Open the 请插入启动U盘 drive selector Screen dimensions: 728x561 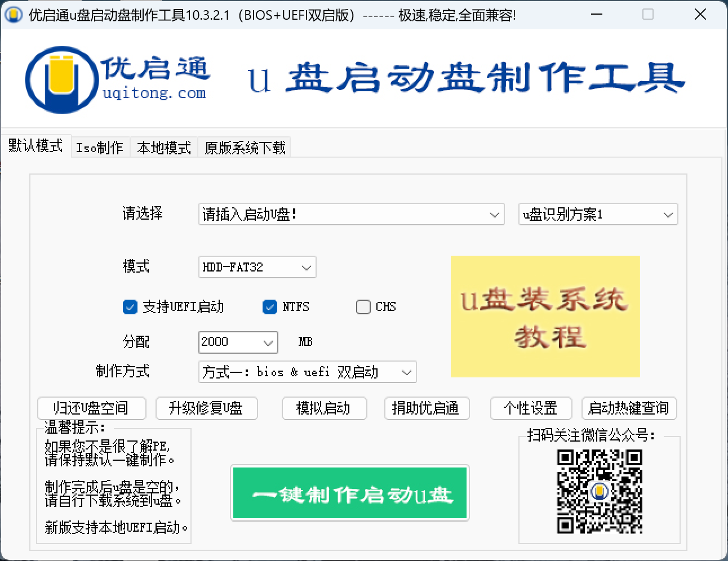(350, 214)
